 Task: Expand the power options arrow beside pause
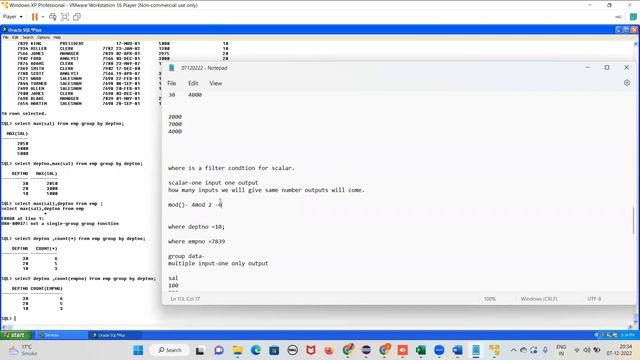tap(43, 17)
